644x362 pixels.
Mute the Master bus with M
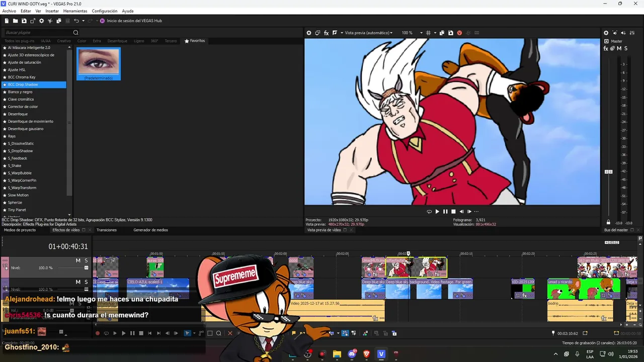(619, 48)
